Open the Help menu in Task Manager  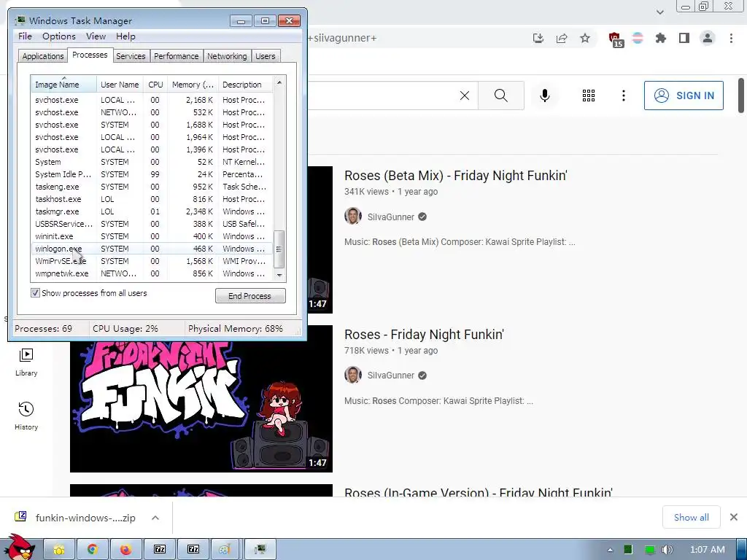[125, 36]
